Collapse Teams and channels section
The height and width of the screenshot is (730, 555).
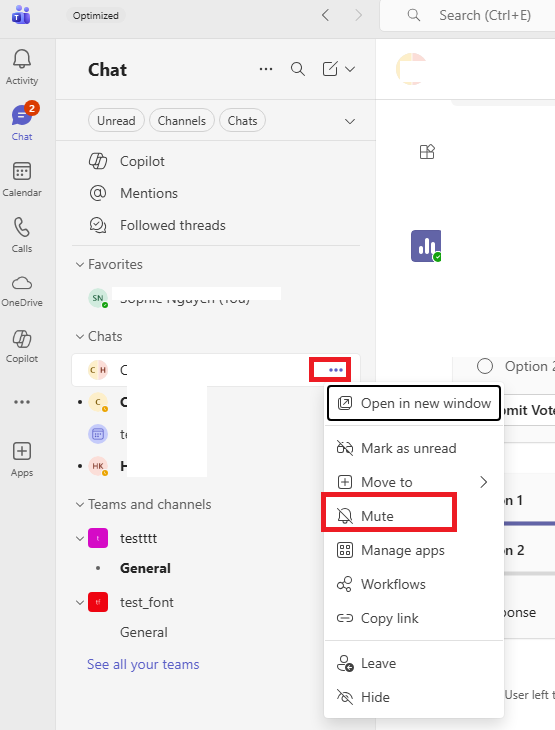pyautogui.click(x=80, y=505)
